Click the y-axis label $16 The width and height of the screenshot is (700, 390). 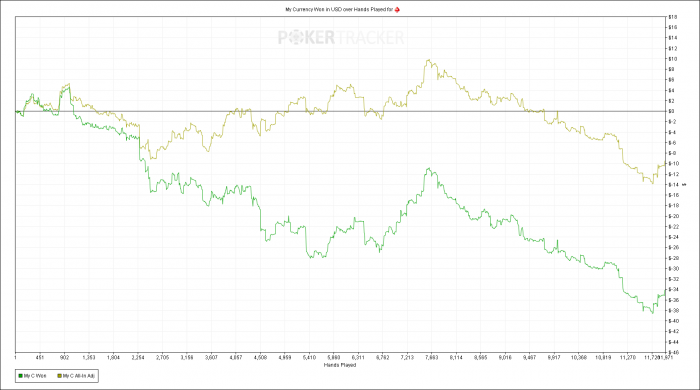click(672, 27)
